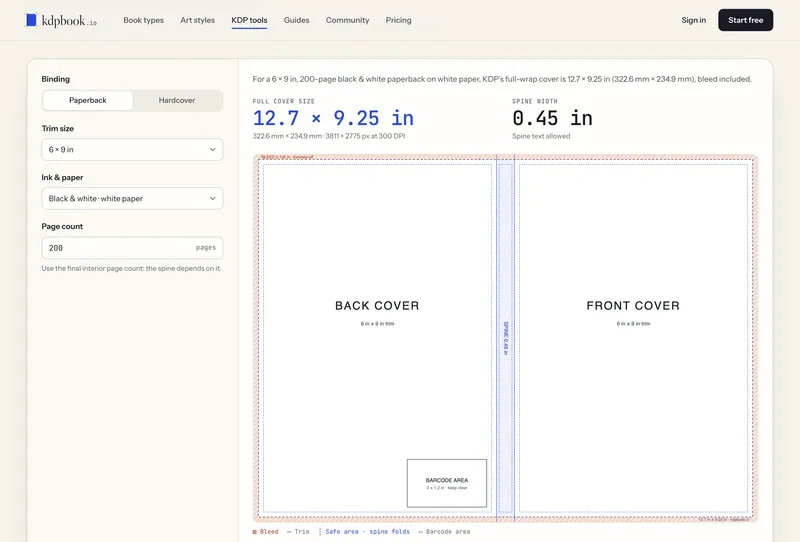Screen dimensions: 800x542
Task: Click the vertical SPINE 0.45 in label
Action: (x=506, y=338)
